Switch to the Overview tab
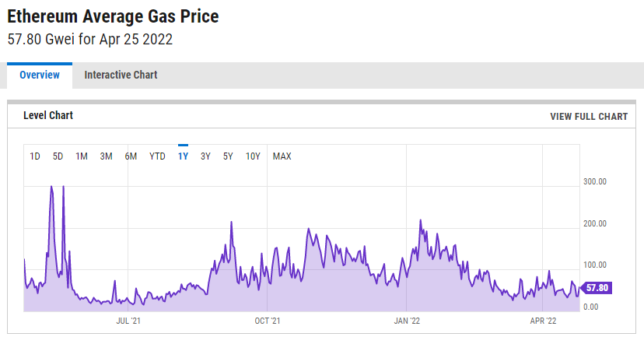 tap(40, 75)
